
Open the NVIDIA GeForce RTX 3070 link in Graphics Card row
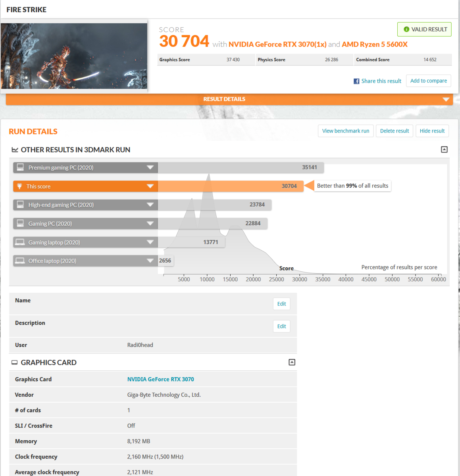160,379
